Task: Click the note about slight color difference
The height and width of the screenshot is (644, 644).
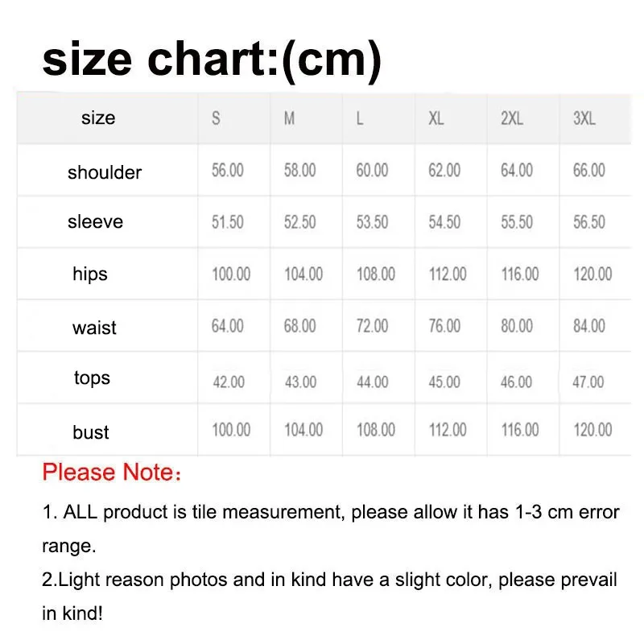Action: 330,580
